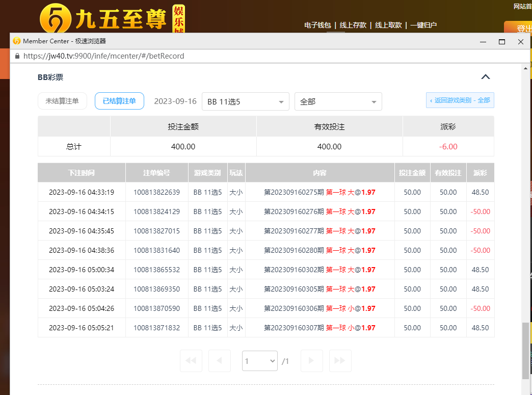Go to the previous page arrow

[220, 361]
